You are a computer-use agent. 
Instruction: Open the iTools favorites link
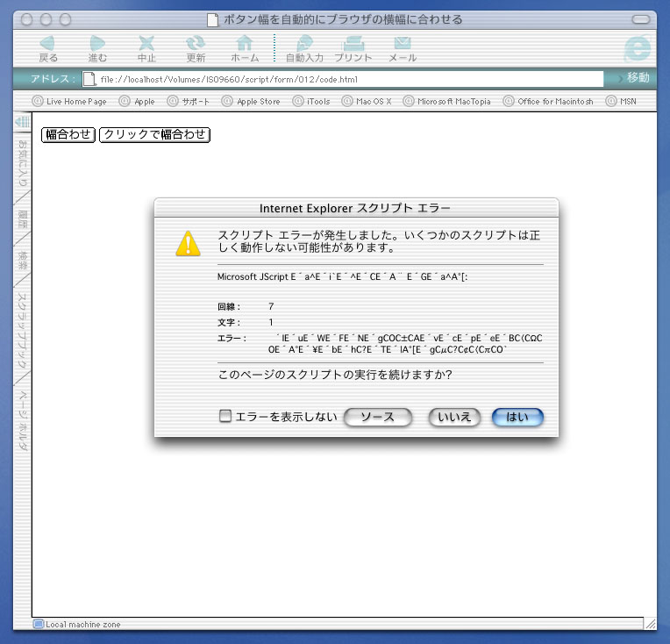point(311,102)
